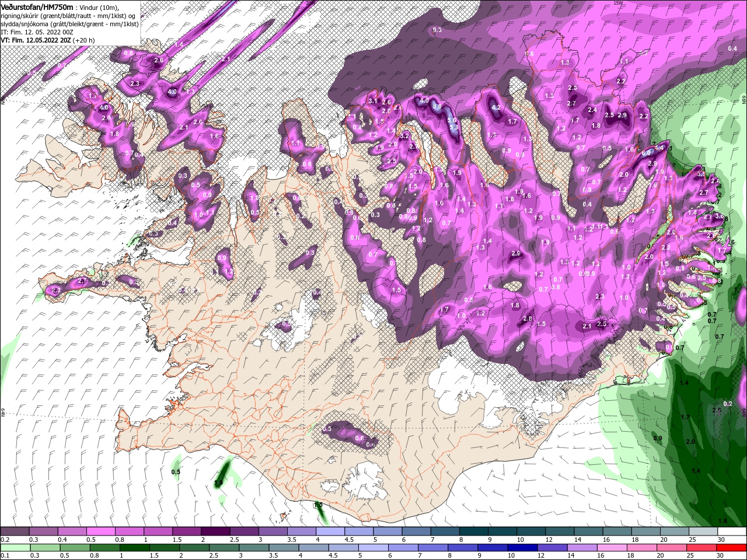Click the Veðurstofan/HM750m title text
Viewport: 747px width, 560px height.
pos(36,6)
